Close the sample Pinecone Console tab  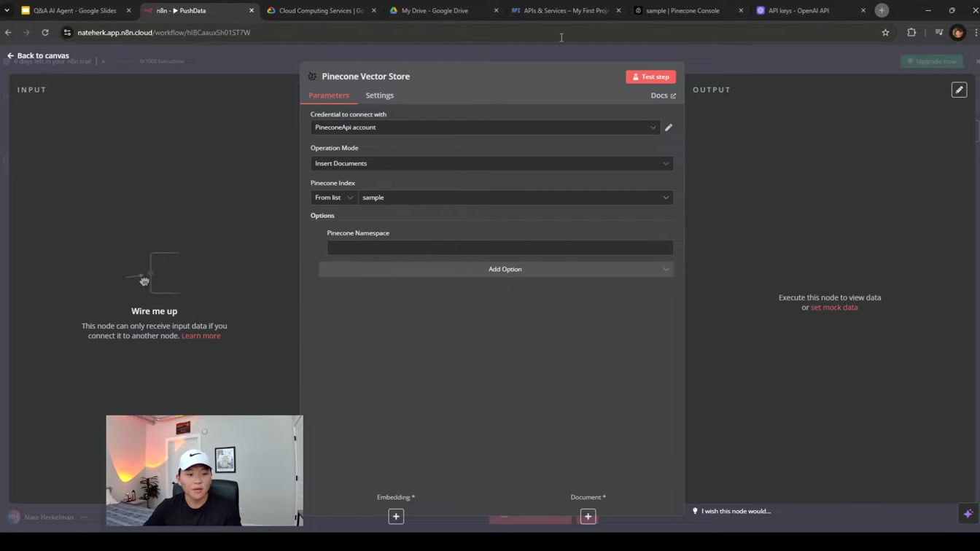(x=741, y=11)
